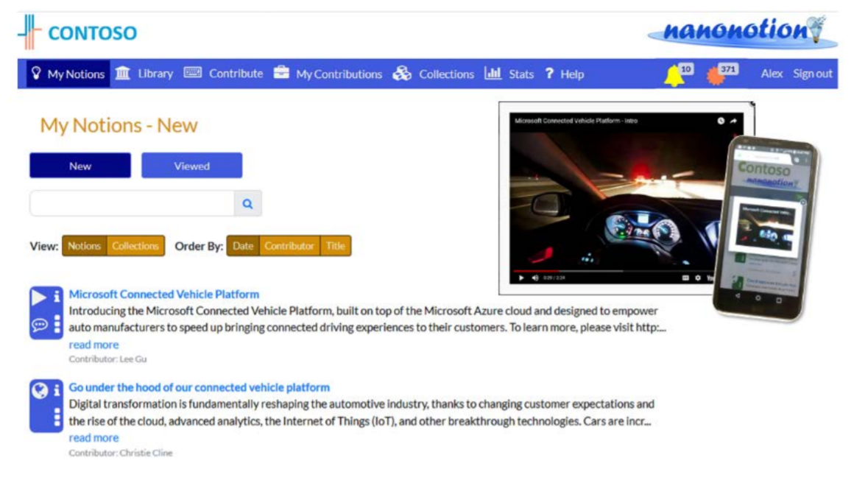Open video settings gear icon
This screenshot has height=483, width=868.
(698, 278)
